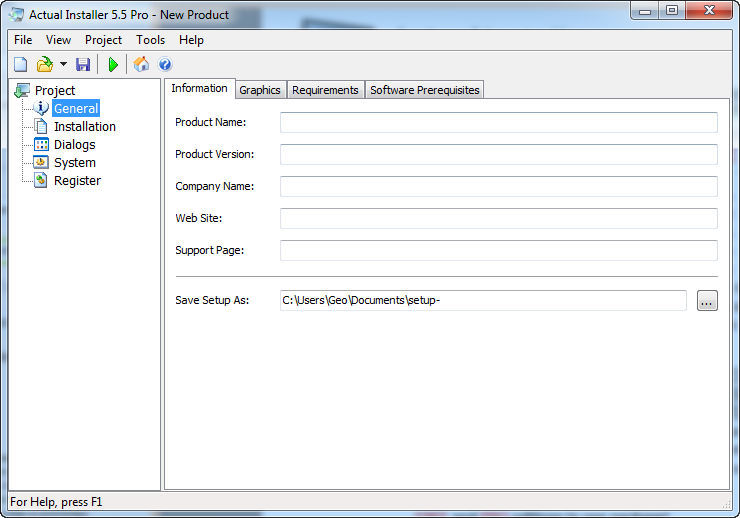Click the Save floppy disk icon

[x=83, y=64]
